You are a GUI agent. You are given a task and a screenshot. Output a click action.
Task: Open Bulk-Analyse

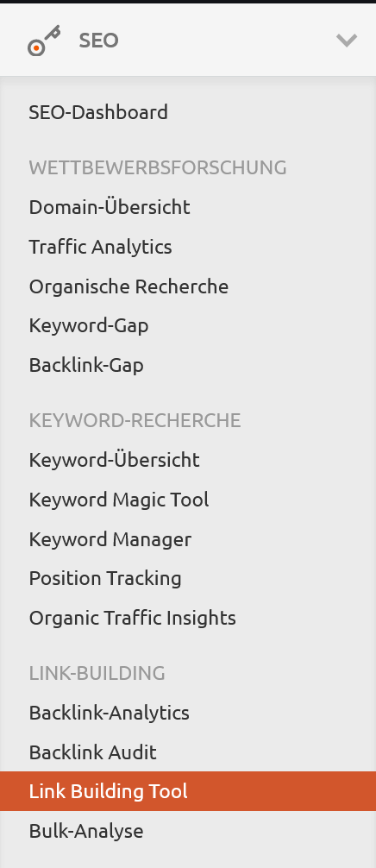click(86, 831)
